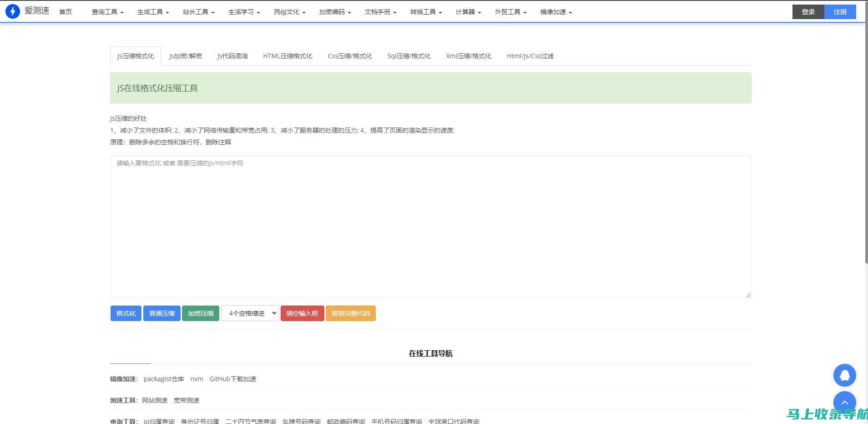Switch to the Js加密/解密 tab
Viewport: 868px width, 424px height.
[186, 56]
